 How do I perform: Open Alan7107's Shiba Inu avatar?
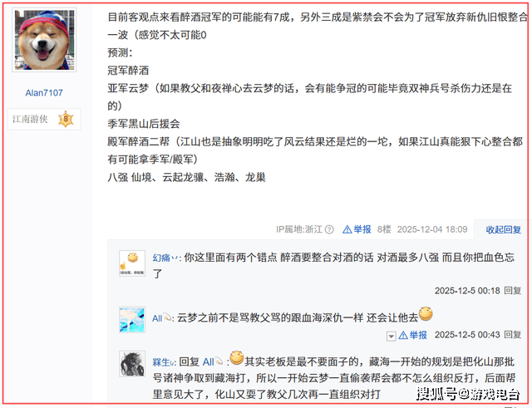[44, 40]
